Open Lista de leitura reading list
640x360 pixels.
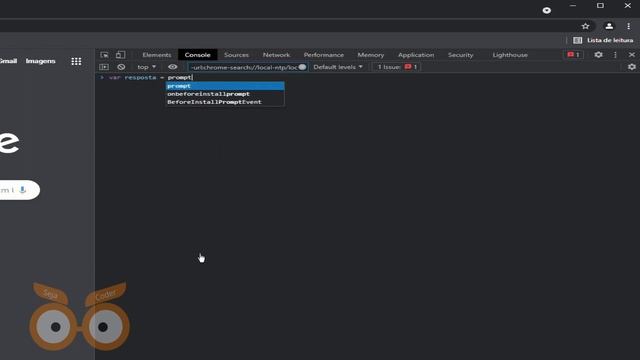(x=603, y=40)
